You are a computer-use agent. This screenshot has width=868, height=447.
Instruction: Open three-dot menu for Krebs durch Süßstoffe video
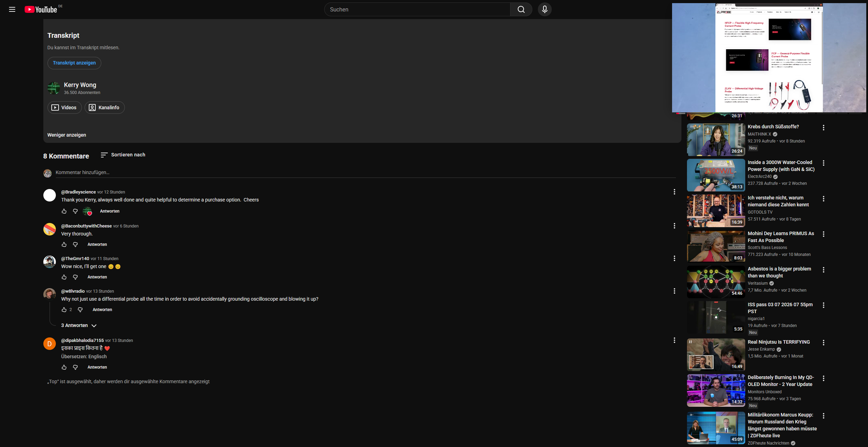[x=823, y=128]
